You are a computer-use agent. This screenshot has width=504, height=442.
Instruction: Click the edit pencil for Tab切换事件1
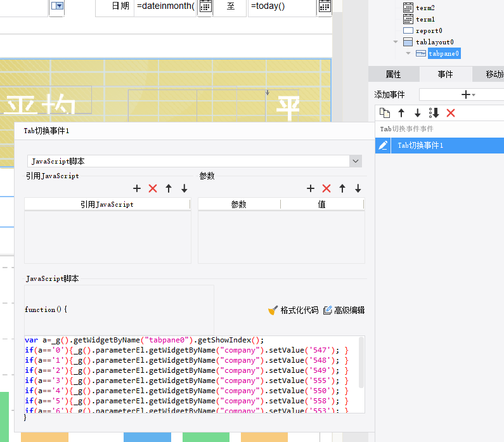click(383, 146)
